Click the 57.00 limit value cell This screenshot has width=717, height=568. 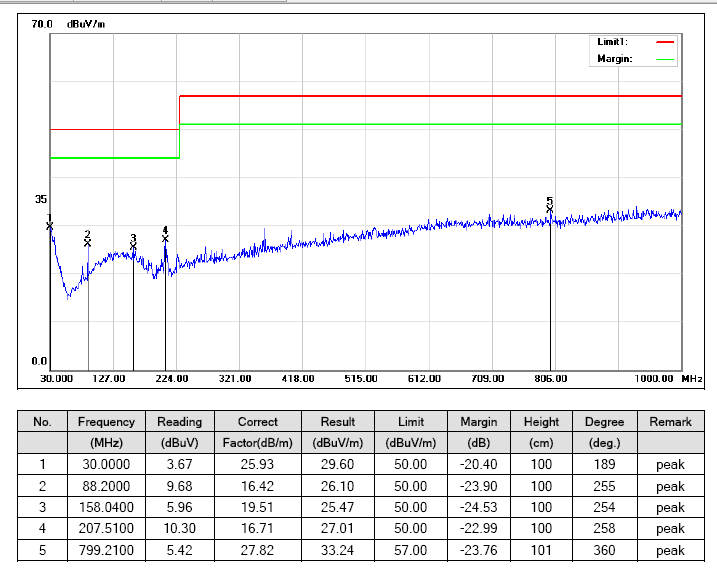tap(411, 550)
